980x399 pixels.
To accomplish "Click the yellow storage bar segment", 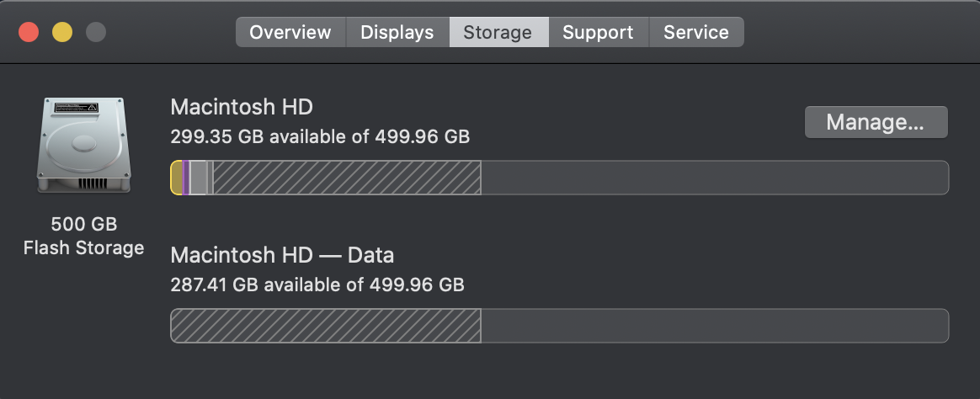I will click(x=177, y=178).
